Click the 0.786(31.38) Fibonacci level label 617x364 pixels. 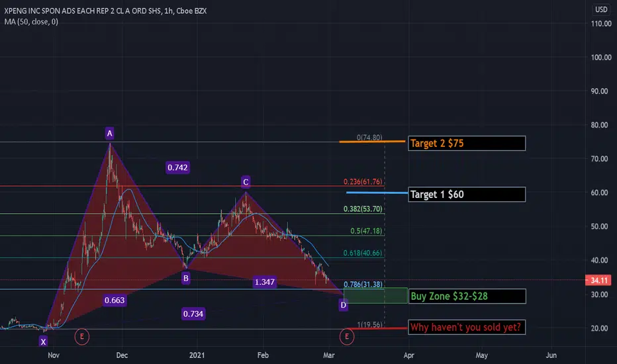[363, 285]
